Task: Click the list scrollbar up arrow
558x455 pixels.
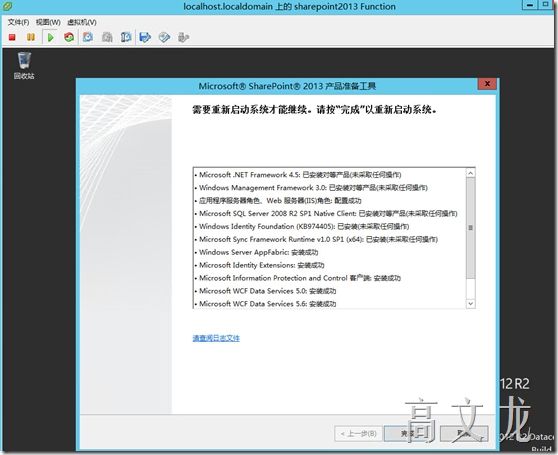Action: (470, 173)
